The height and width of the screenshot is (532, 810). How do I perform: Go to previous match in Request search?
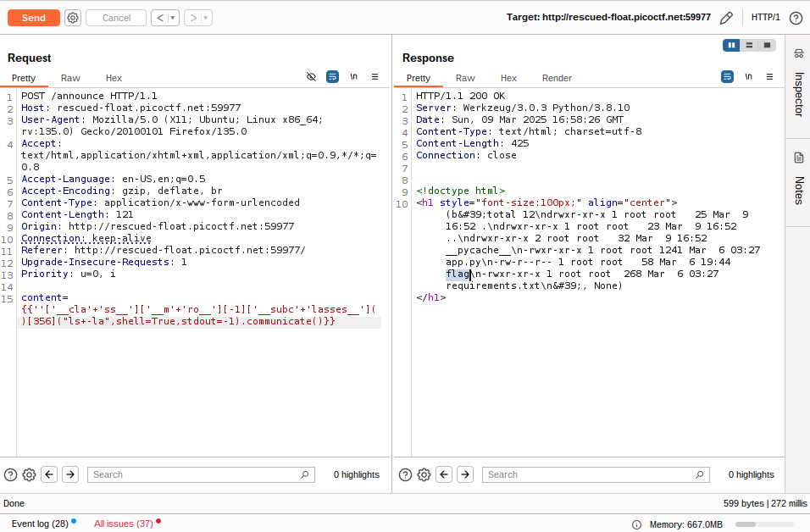[49, 474]
